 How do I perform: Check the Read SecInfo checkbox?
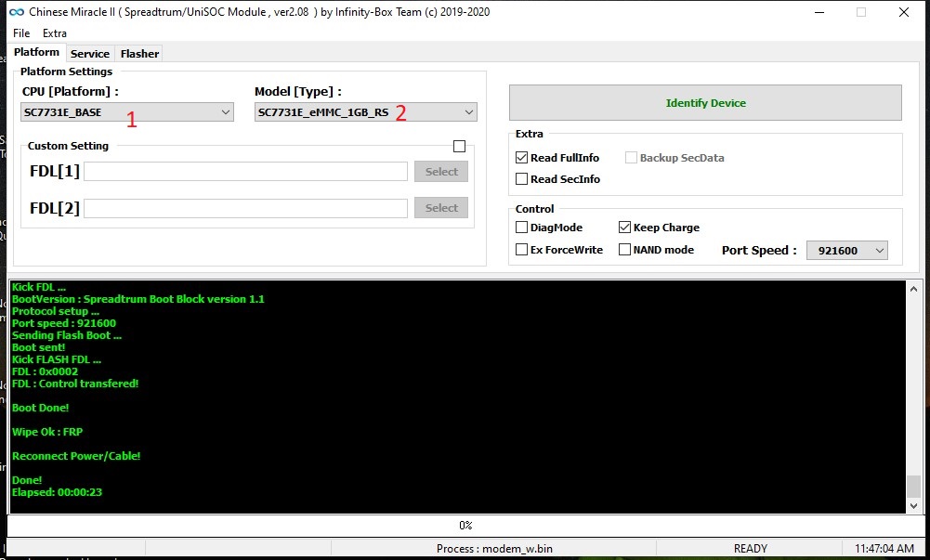pyautogui.click(x=522, y=179)
